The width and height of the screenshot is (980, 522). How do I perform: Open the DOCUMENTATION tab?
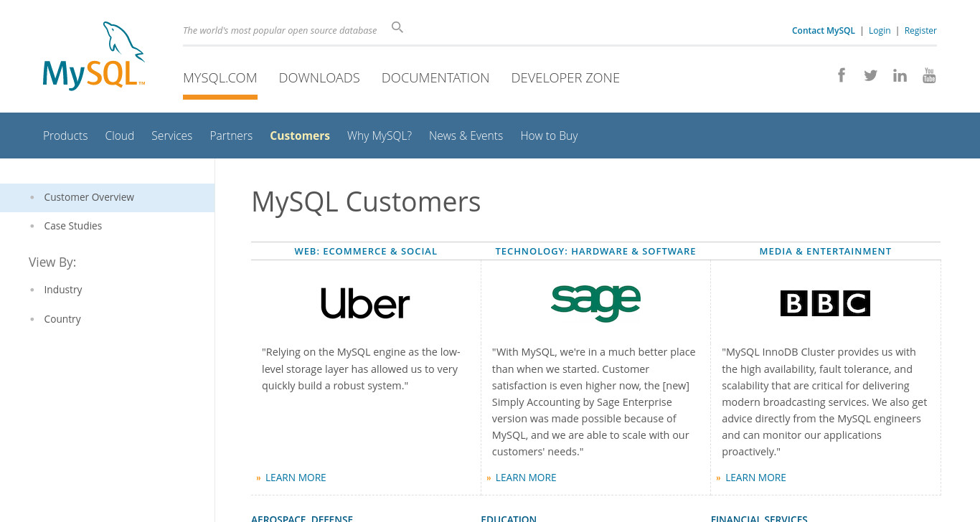(435, 78)
